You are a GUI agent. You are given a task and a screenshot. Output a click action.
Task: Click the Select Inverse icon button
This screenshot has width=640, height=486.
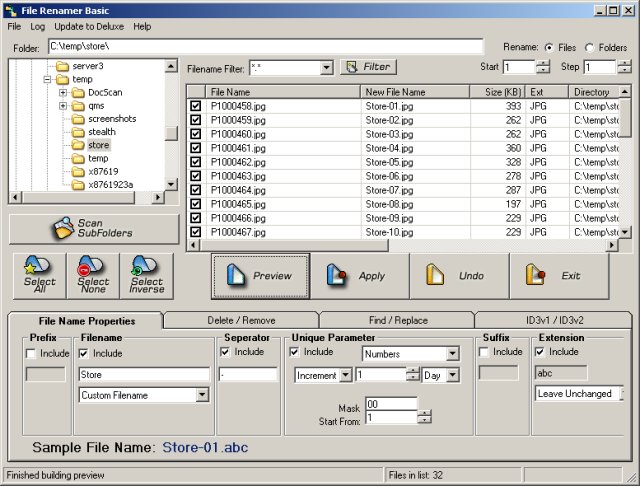pos(147,276)
